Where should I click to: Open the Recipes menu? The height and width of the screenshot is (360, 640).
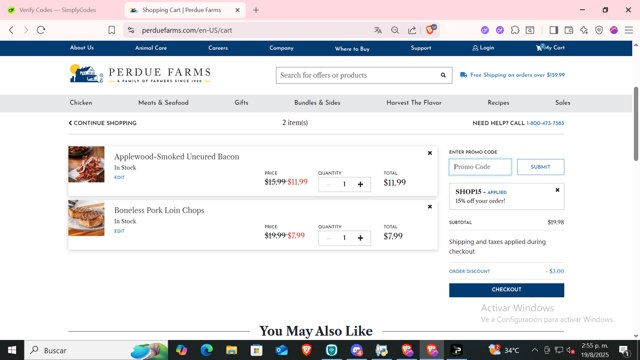point(498,103)
